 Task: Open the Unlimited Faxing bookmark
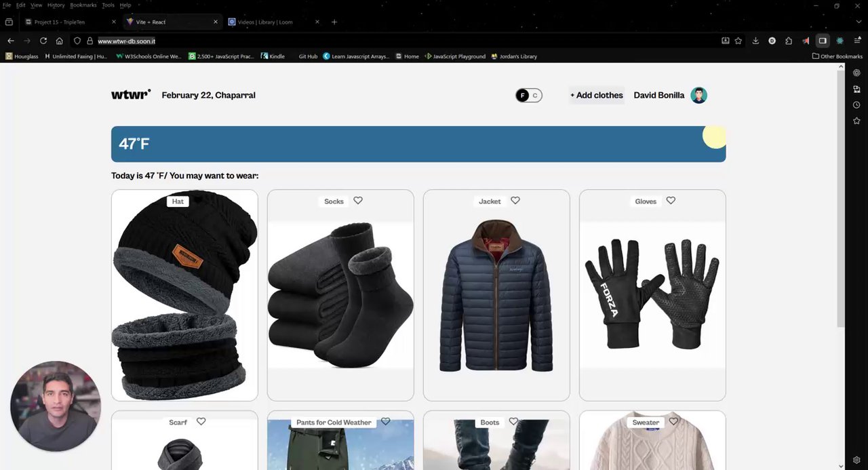pyautogui.click(x=75, y=56)
